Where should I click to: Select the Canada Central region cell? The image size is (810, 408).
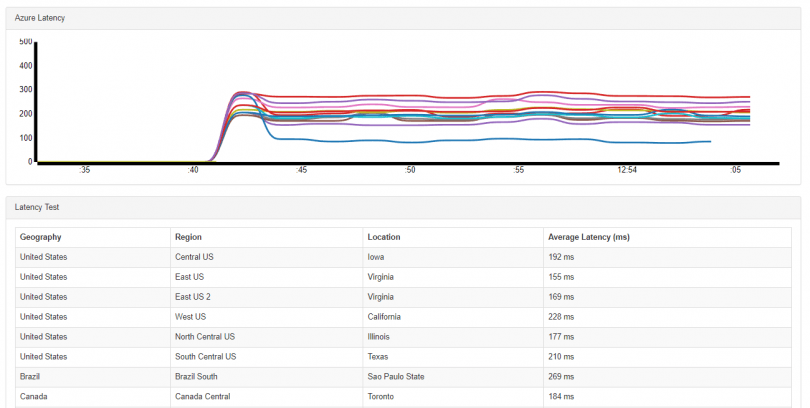pyautogui.click(x=202, y=397)
